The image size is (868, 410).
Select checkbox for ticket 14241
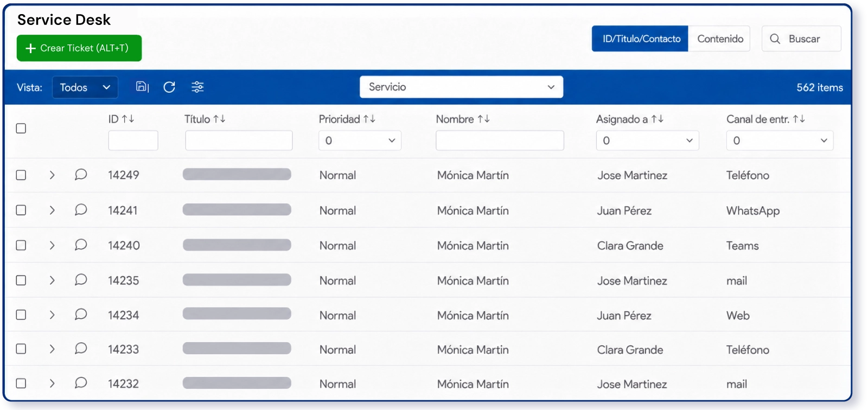[x=21, y=210]
